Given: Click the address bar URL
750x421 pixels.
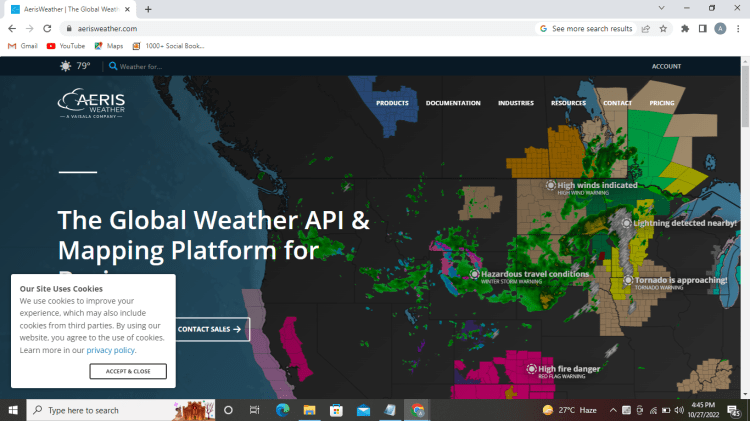Looking at the screenshot, I should pos(107,29).
